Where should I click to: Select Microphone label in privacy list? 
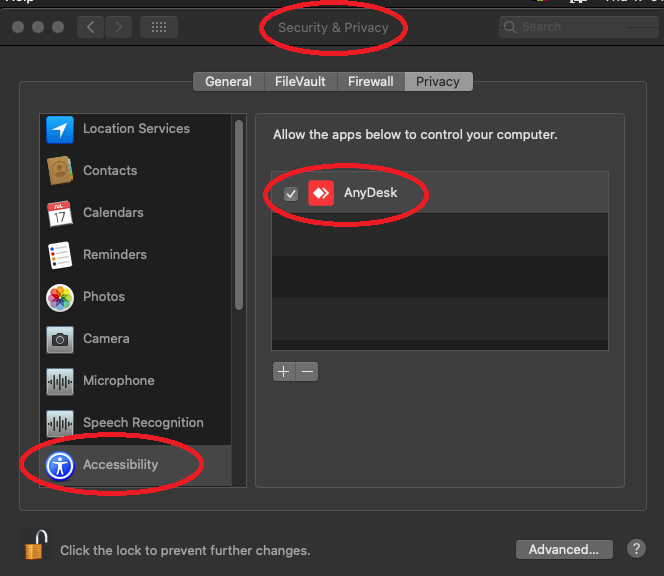tap(119, 380)
